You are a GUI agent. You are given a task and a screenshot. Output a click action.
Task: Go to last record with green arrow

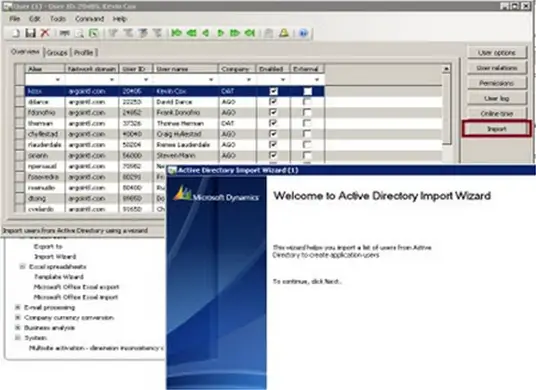(x=250, y=33)
